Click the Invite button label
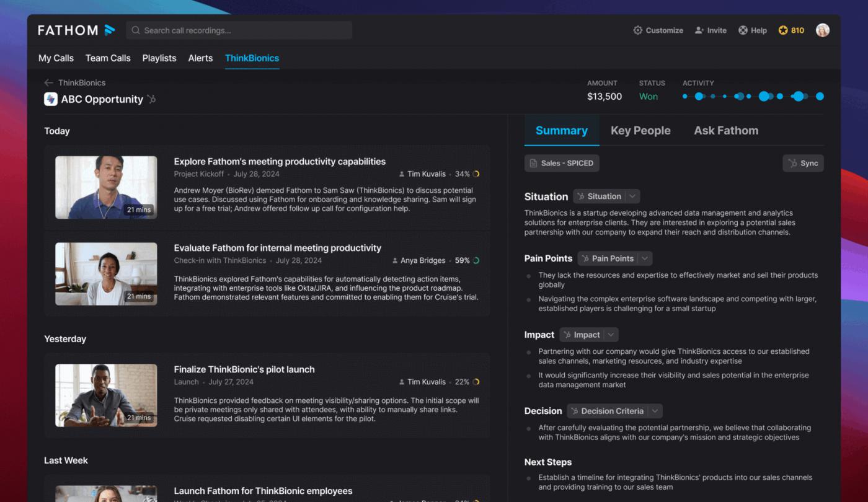 coord(717,30)
